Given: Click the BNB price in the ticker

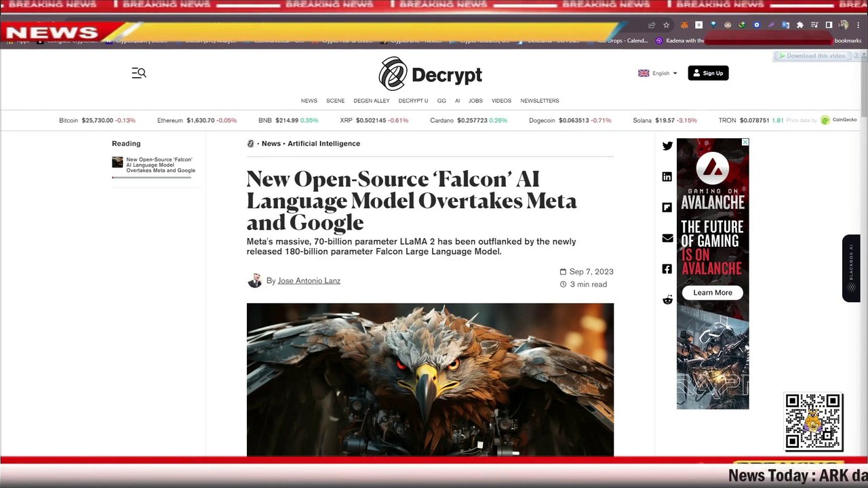Looking at the screenshot, I should (288, 121).
